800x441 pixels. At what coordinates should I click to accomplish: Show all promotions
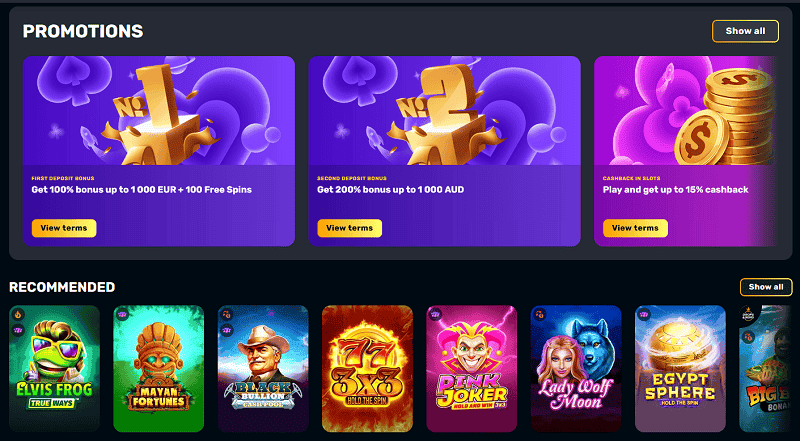pyautogui.click(x=745, y=31)
